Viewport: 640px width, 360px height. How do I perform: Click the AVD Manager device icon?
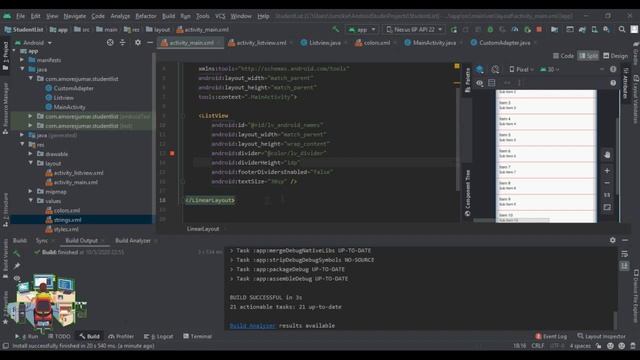[x=594, y=29]
